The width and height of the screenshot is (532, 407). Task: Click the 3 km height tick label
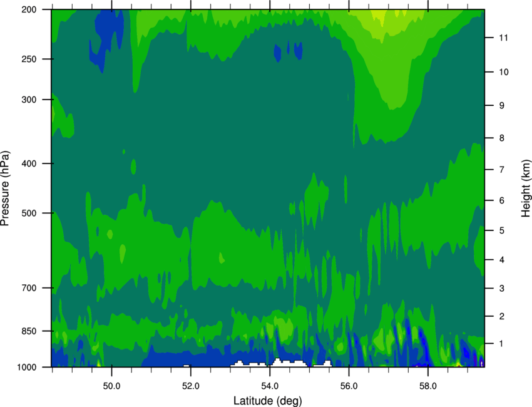click(501, 289)
